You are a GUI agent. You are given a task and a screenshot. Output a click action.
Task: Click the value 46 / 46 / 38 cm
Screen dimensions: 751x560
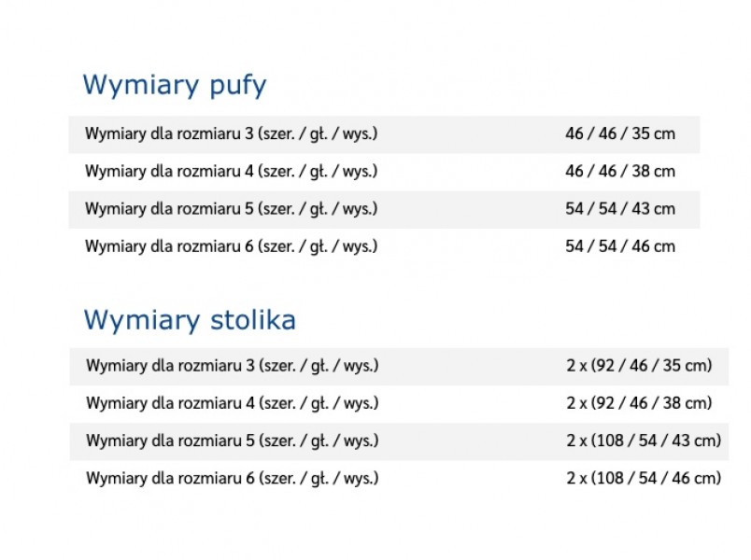point(620,171)
